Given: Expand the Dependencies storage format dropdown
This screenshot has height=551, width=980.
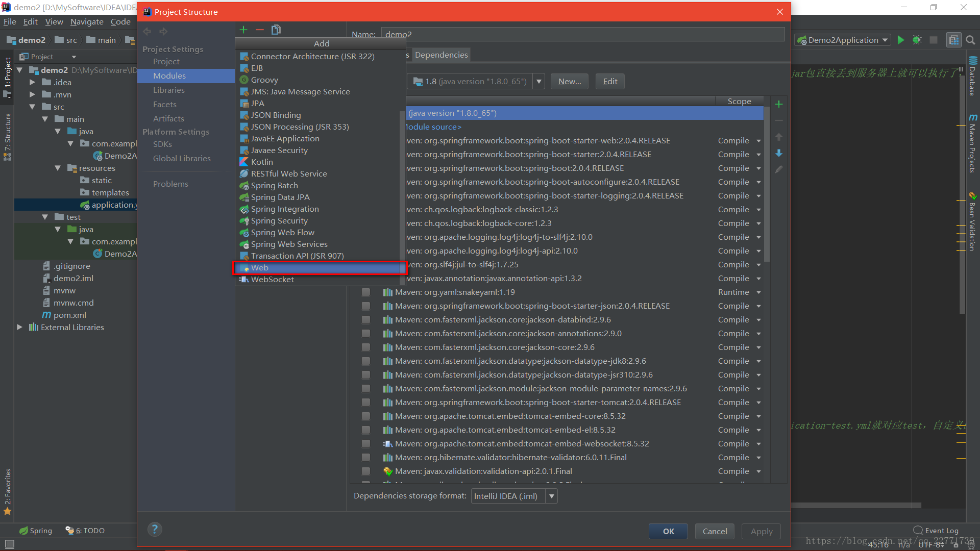Looking at the screenshot, I should point(552,496).
